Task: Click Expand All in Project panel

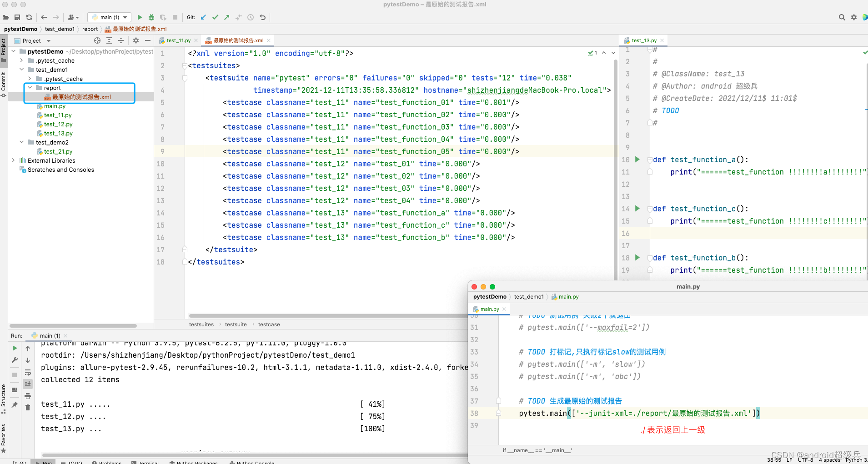Action: pos(109,41)
